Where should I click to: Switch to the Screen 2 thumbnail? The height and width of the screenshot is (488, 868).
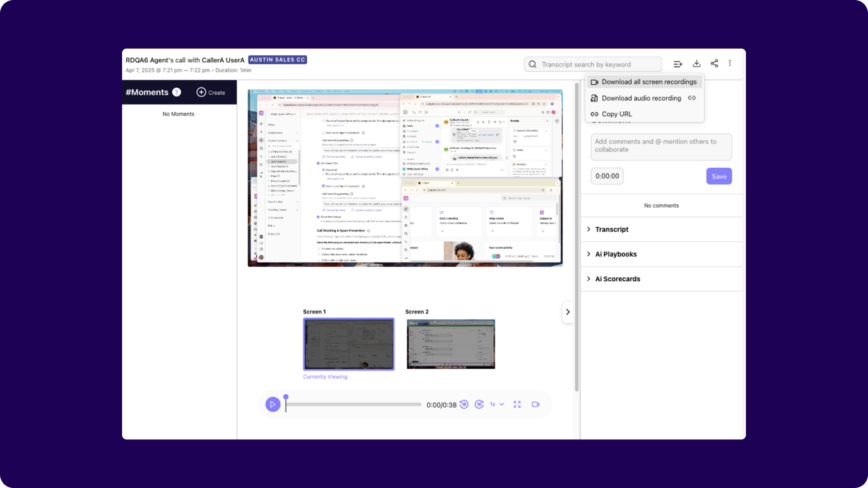point(450,344)
